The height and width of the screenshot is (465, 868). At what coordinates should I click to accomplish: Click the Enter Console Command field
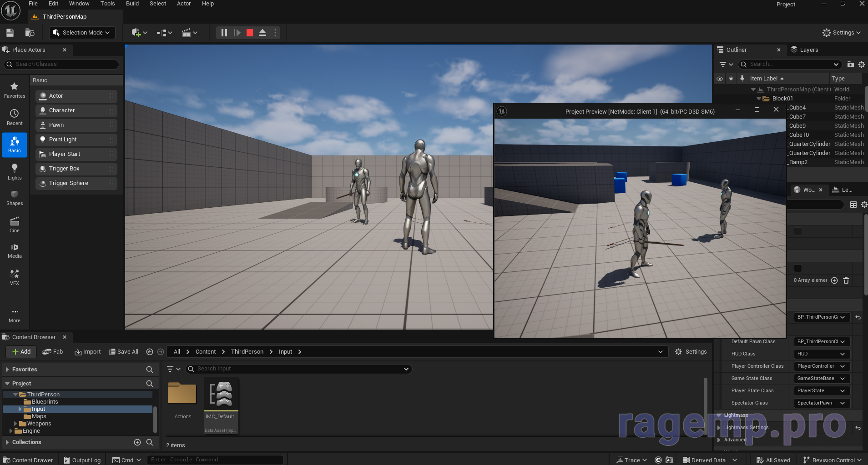pos(215,460)
